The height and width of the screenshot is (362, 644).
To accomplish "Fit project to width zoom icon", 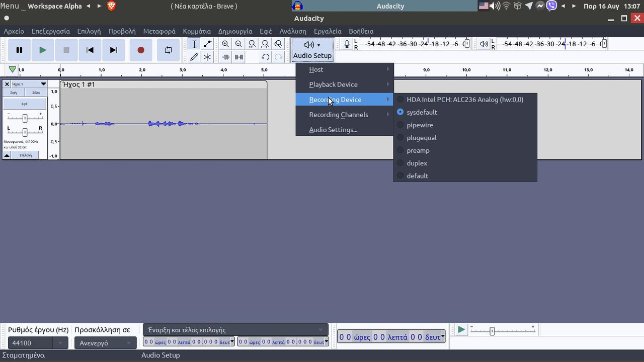I will pos(265,44).
